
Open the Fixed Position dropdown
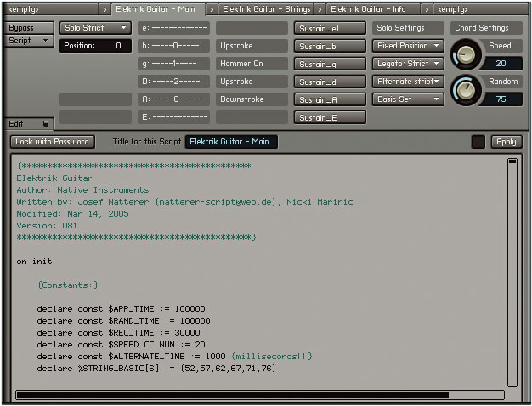tap(408, 46)
